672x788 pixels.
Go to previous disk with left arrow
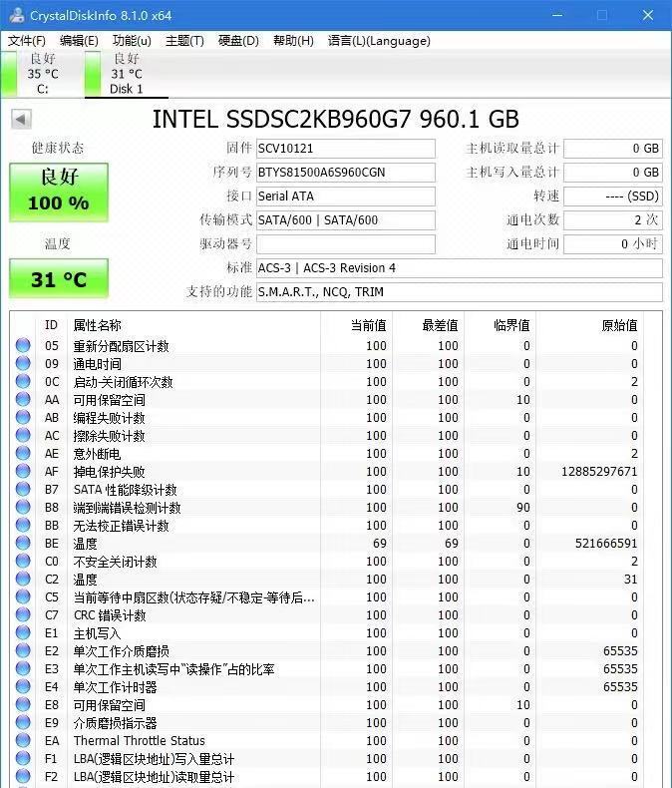[x=21, y=119]
